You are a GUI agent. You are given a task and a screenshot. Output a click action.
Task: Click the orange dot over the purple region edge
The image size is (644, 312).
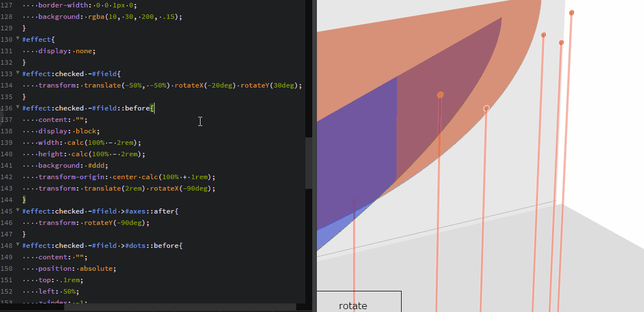[x=440, y=95]
